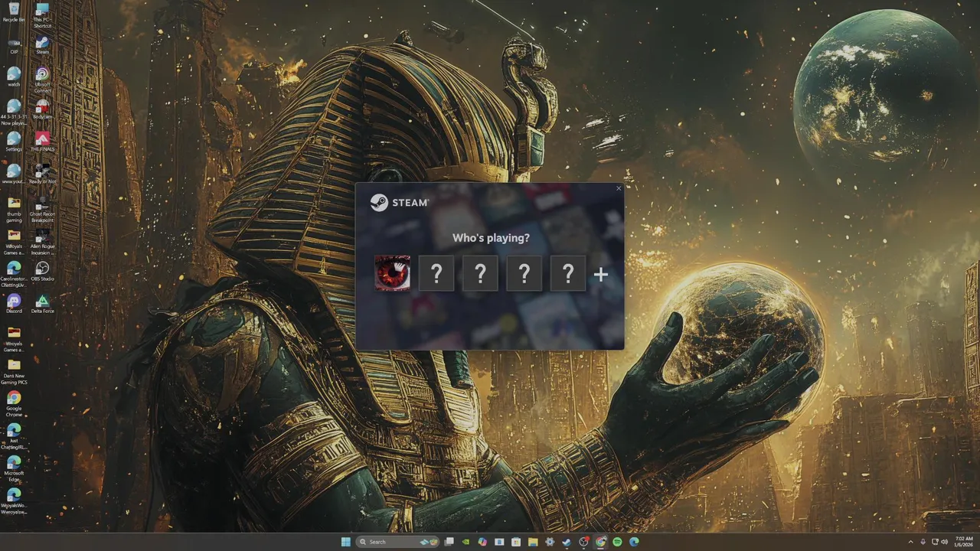Select Ghost Recon Breakpoint desktop icon
This screenshot has height=551, width=980.
click(x=42, y=210)
